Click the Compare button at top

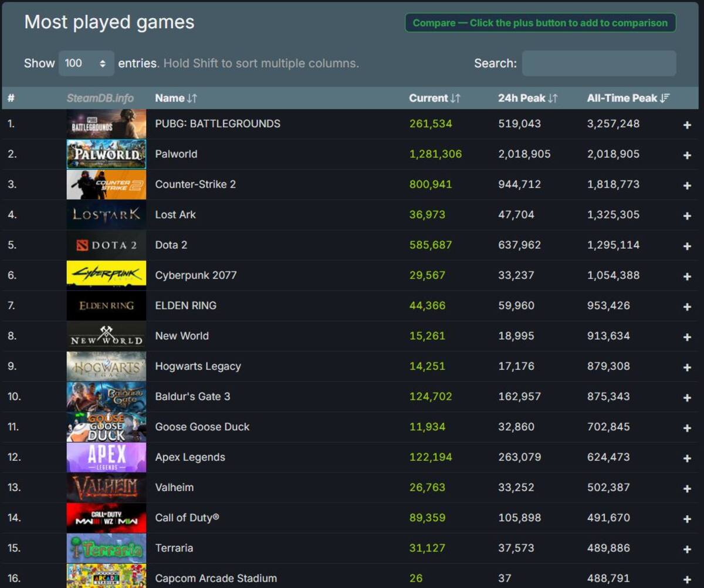click(x=540, y=23)
